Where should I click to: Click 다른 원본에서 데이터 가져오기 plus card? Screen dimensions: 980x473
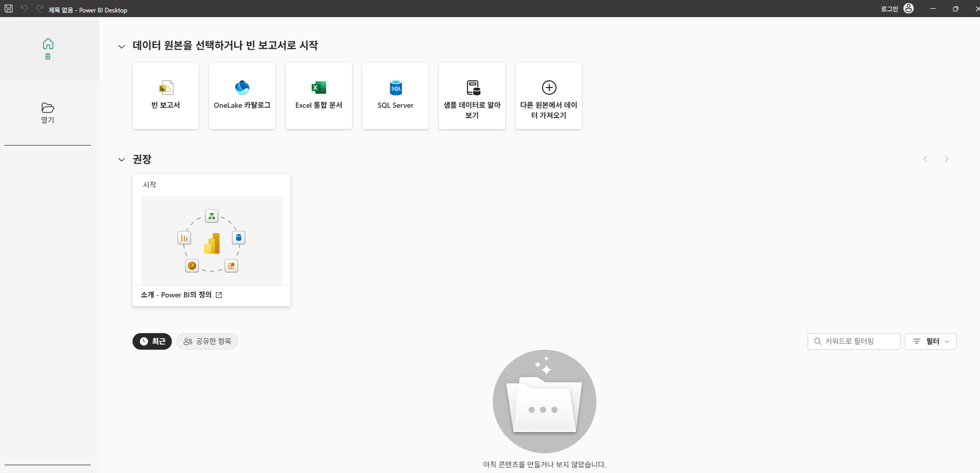pyautogui.click(x=549, y=96)
